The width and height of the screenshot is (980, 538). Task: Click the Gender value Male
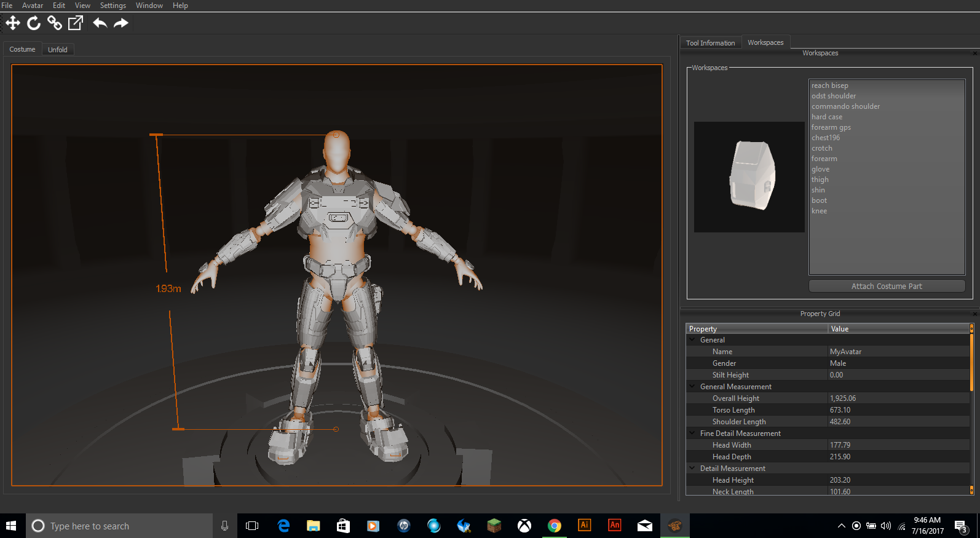[898, 363]
